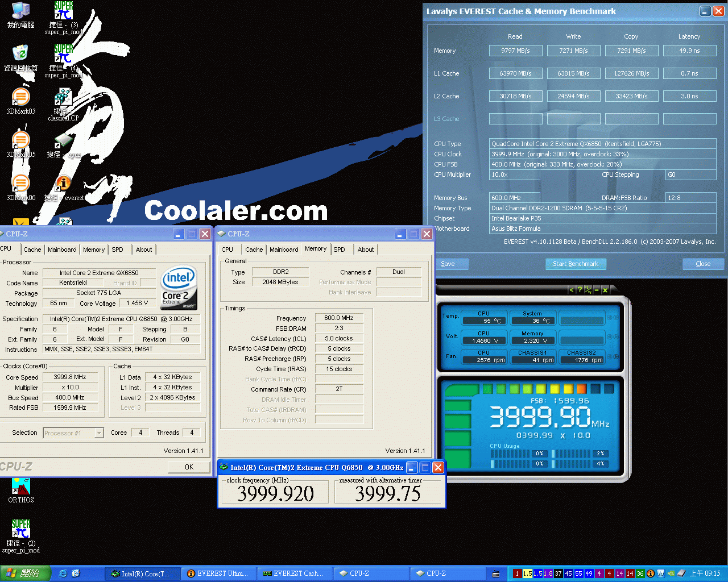Open the super_pi_mod (4) shortcut
The height and width of the screenshot is (582, 728).
coord(64,60)
